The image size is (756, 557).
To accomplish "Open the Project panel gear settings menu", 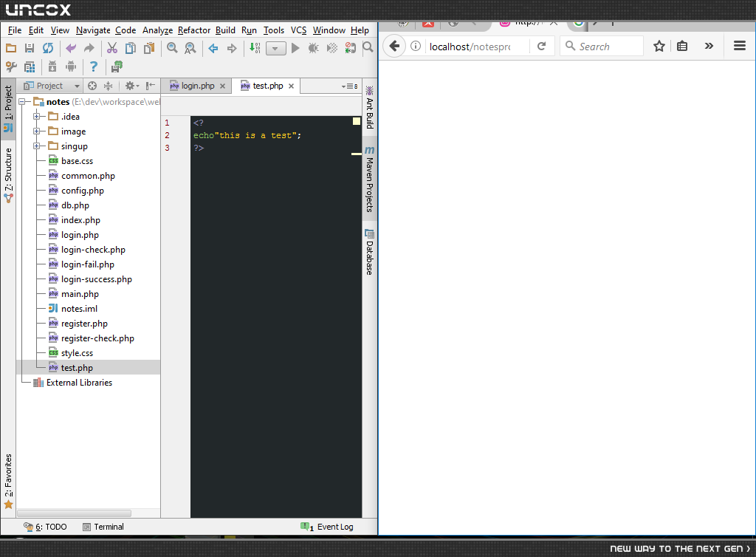I will 131,86.
